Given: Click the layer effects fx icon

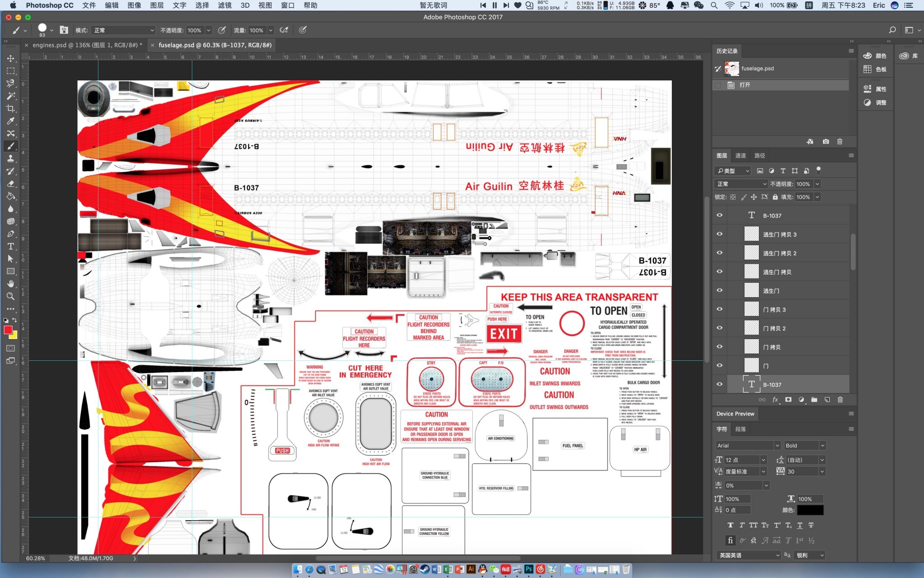Looking at the screenshot, I should [x=775, y=400].
